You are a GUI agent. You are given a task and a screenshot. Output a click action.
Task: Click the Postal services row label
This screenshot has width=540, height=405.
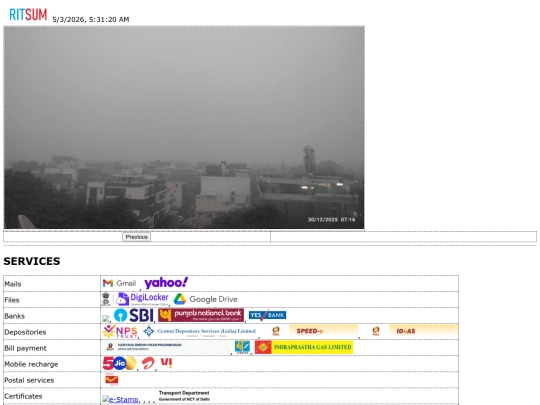click(29, 380)
